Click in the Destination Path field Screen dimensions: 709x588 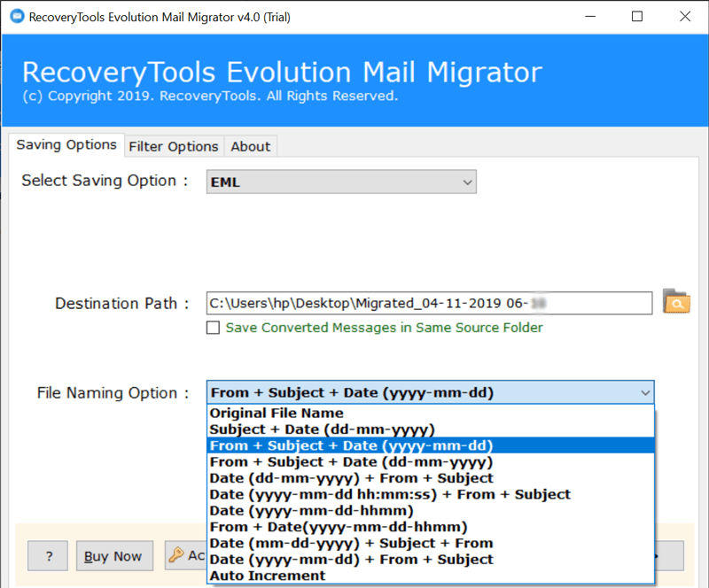(x=429, y=303)
